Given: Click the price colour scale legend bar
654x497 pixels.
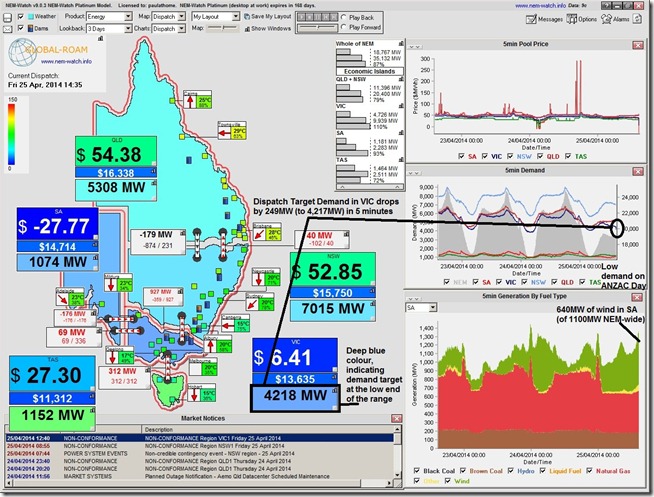Looking at the screenshot, I should pyautogui.click(x=11, y=134).
